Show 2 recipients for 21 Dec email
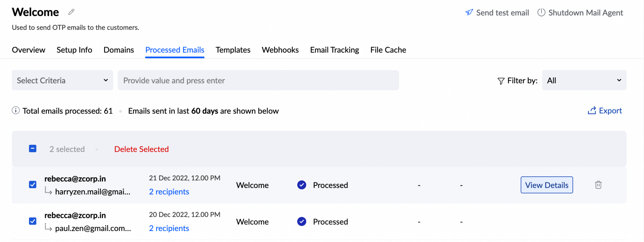This screenshot has width=644, height=242. (169, 192)
